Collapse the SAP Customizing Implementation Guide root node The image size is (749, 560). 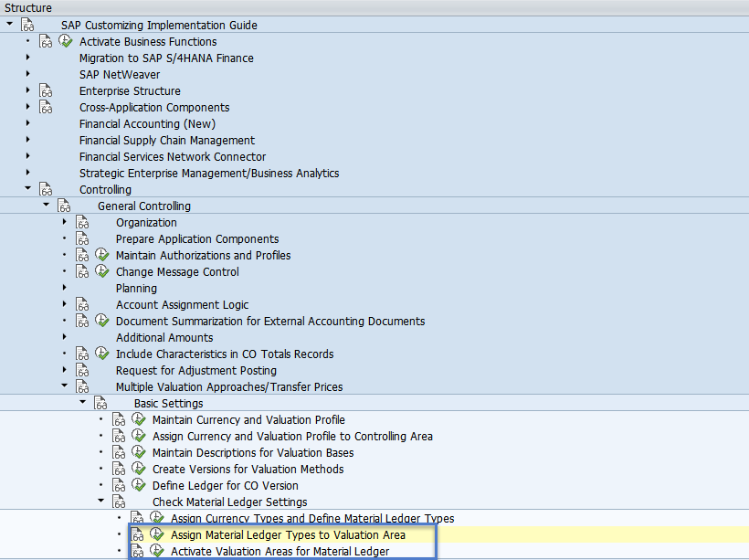(x=9, y=24)
